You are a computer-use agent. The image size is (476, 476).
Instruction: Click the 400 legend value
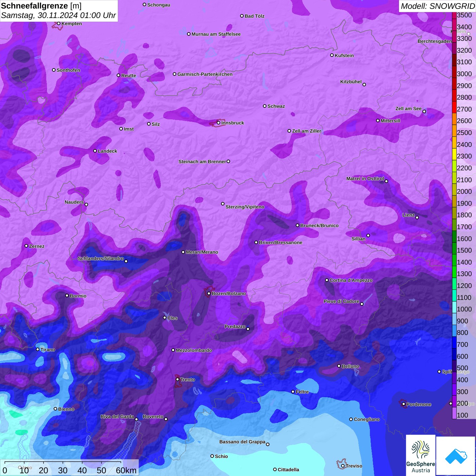[462, 380]
